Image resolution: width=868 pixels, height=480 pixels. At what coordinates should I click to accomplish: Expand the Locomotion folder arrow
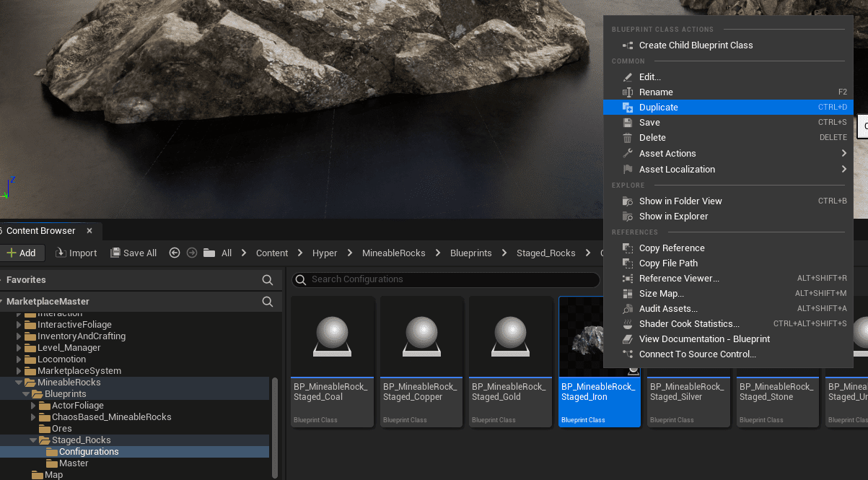pos(19,359)
